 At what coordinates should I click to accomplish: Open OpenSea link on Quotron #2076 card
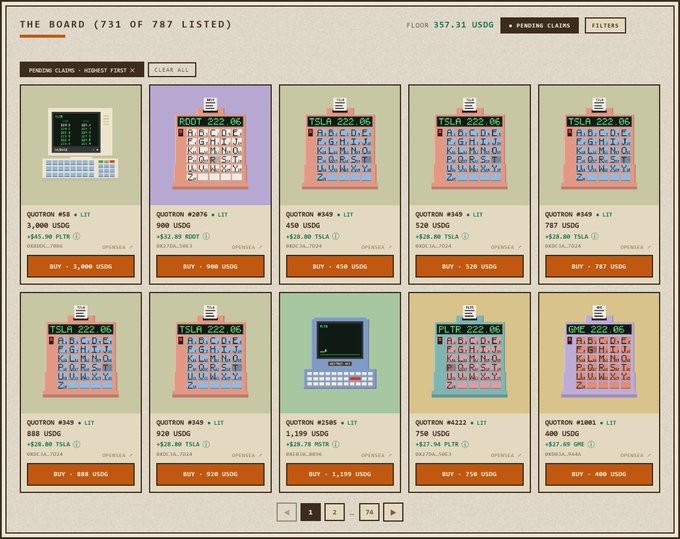point(247,247)
